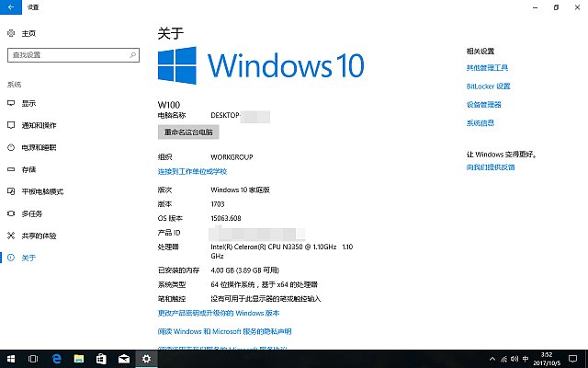Viewport: 588px width, 368px height.
Task: Click the Intel Celeron N3350 processor text
Action: (282, 251)
